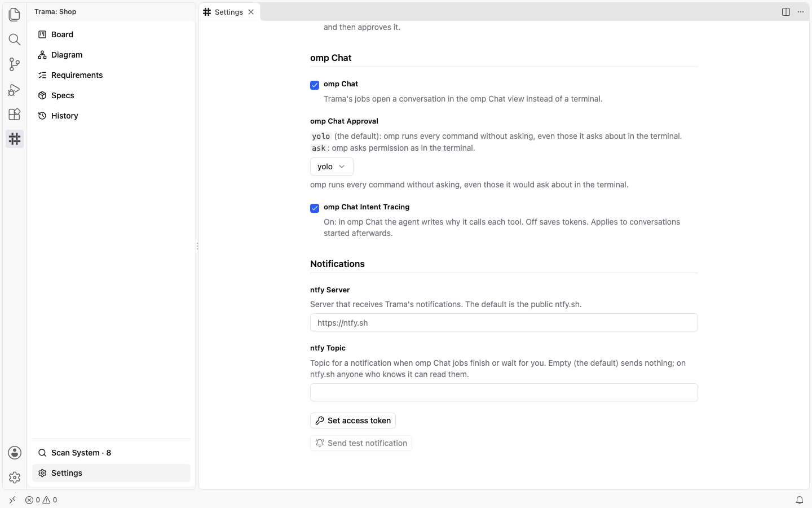The height and width of the screenshot is (508, 812).
Task: Open the Accounts avatar icon
Action: click(x=15, y=453)
